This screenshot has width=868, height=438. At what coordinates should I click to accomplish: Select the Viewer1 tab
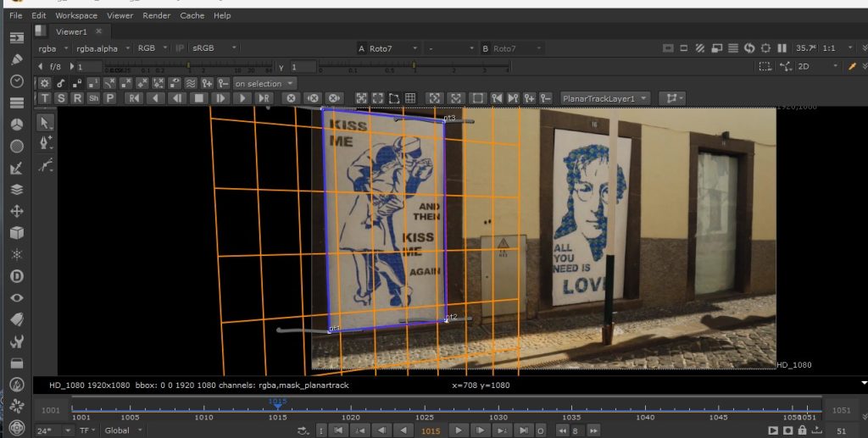tap(71, 31)
